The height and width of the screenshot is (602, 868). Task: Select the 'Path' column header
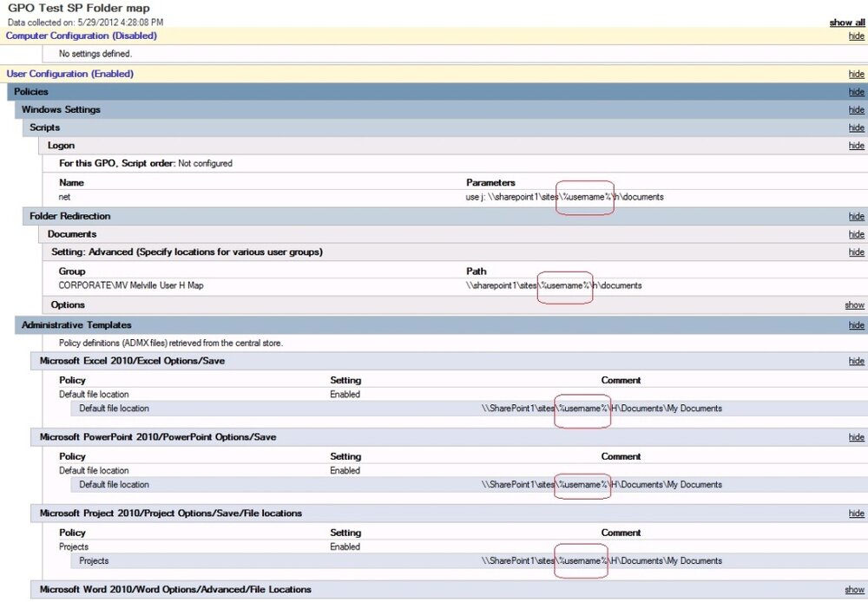[476, 272]
